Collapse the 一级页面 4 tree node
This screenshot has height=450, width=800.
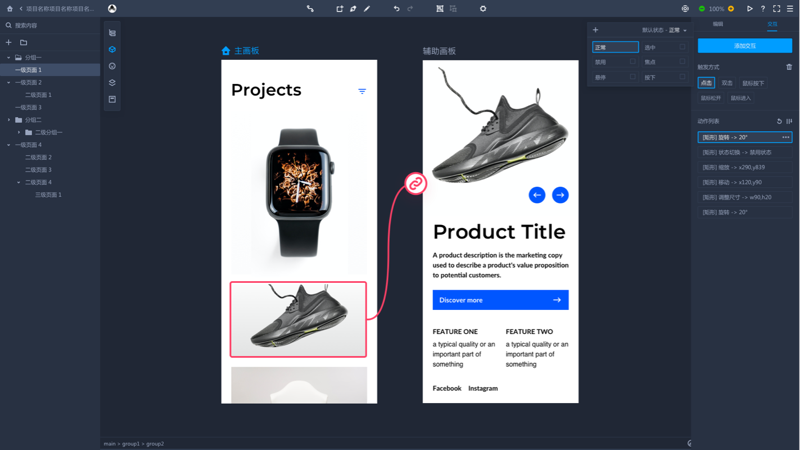click(x=9, y=145)
